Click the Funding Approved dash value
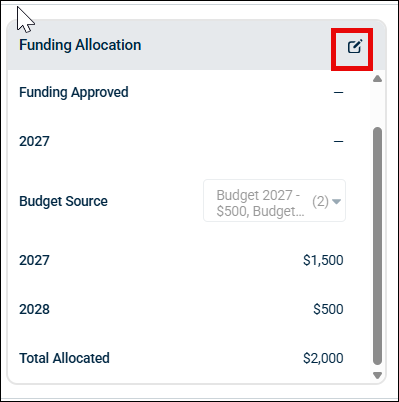The image size is (399, 402). coord(338,92)
